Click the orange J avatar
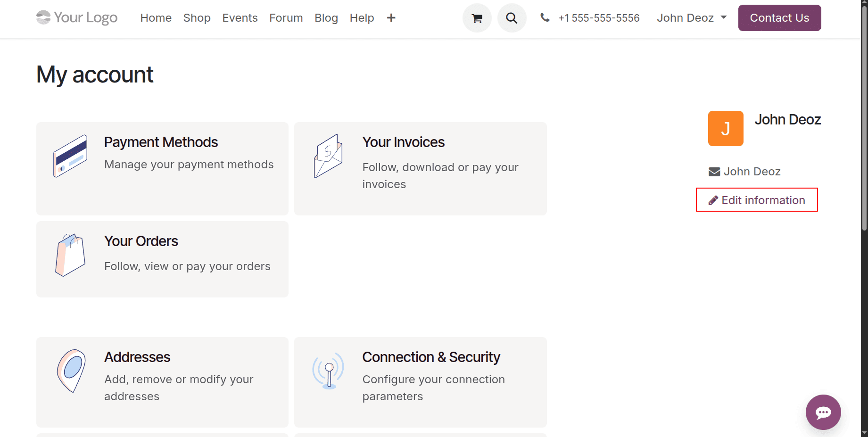 pyautogui.click(x=726, y=128)
